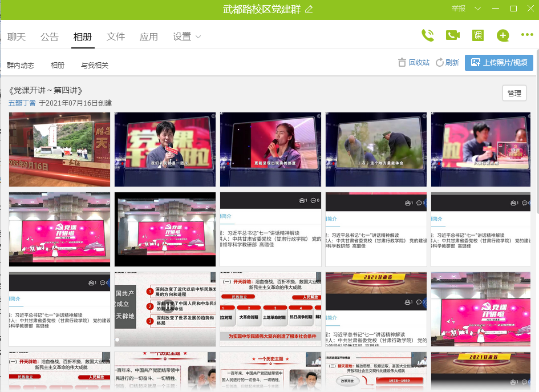This screenshot has width=539, height=392.
Task: Click the 上传照片/视频 upload button
Action: click(499, 63)
